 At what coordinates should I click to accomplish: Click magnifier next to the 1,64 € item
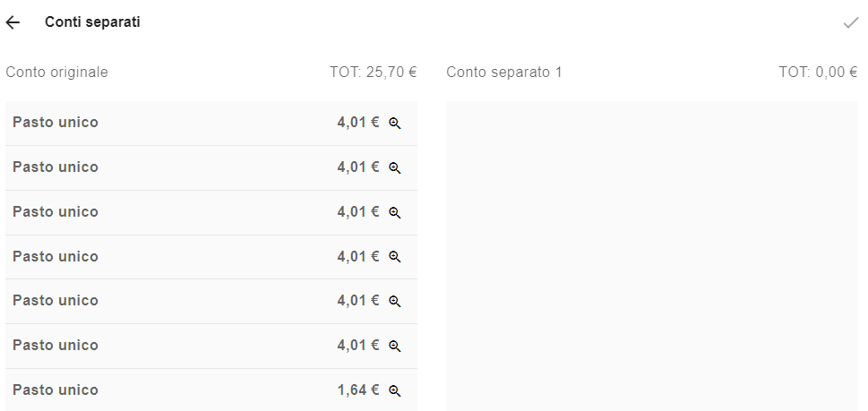(x=394, y=391)
